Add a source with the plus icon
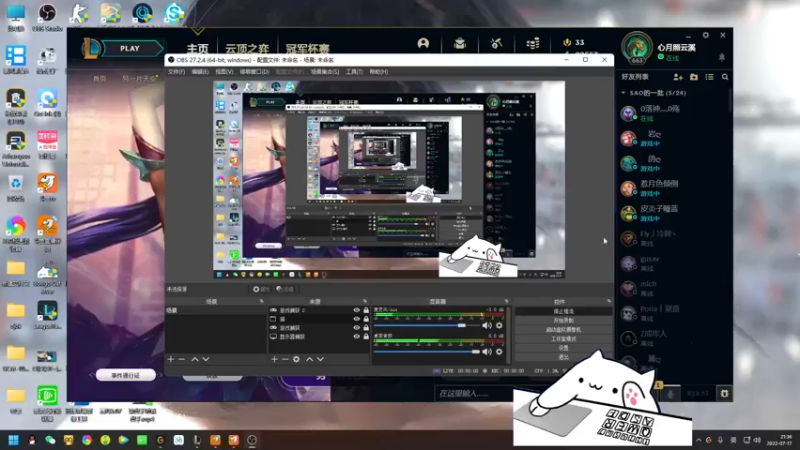This screenshot has width=800, height=450. pos(274,359)
